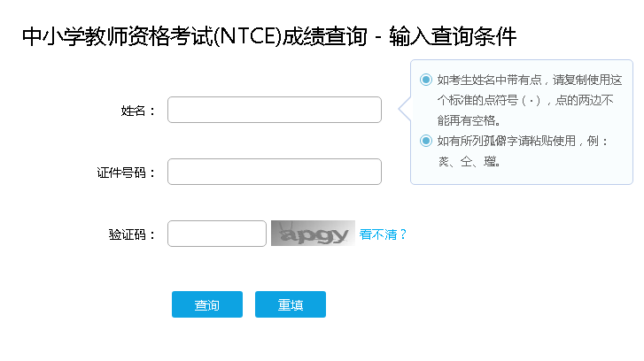Click bullet icon beside 如有所列孤僻字 tip
The height and width of the screenshot is (361, 644).
click(x=426, y=141)
